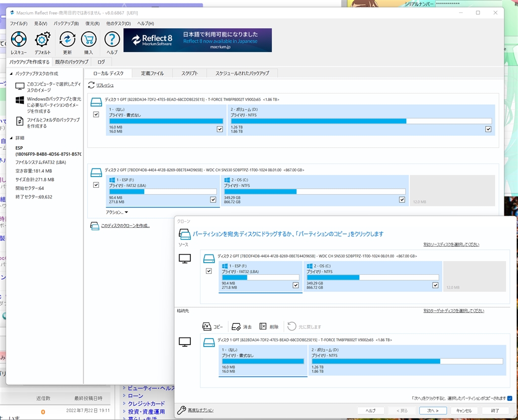Click the destination Disk 1 drive icon in clone dialog
The width and height of the screenshot is (518, 420).
pos(209,343)
